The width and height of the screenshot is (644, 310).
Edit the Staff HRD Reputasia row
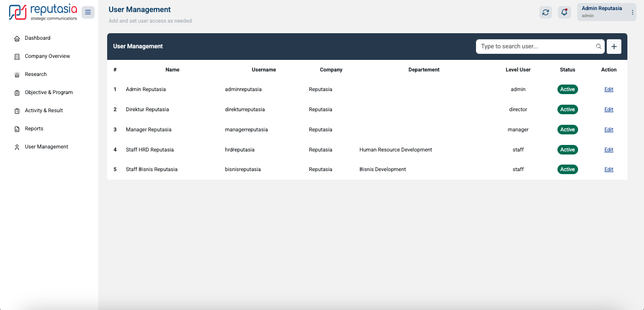(x=609, y=150)
